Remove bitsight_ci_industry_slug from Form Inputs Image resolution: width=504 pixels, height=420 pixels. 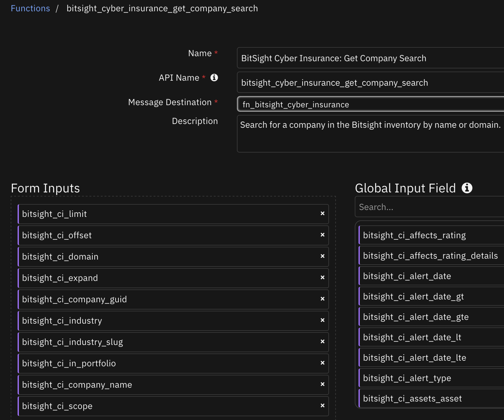pos(322,342)
